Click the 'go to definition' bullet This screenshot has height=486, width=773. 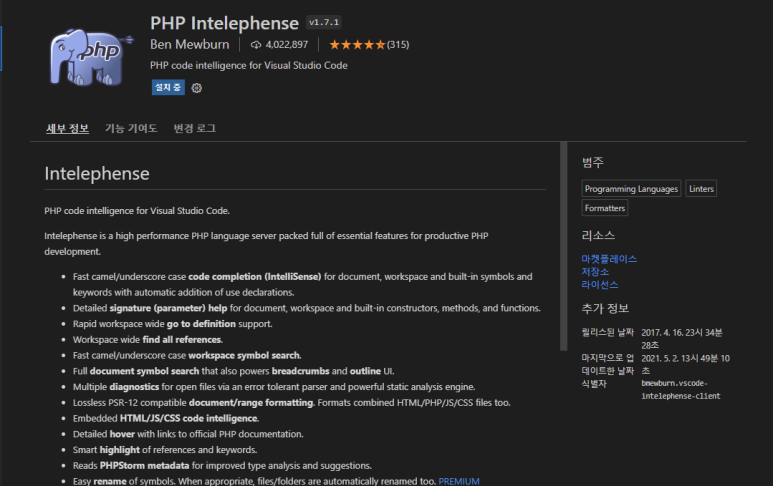(173, 324)
